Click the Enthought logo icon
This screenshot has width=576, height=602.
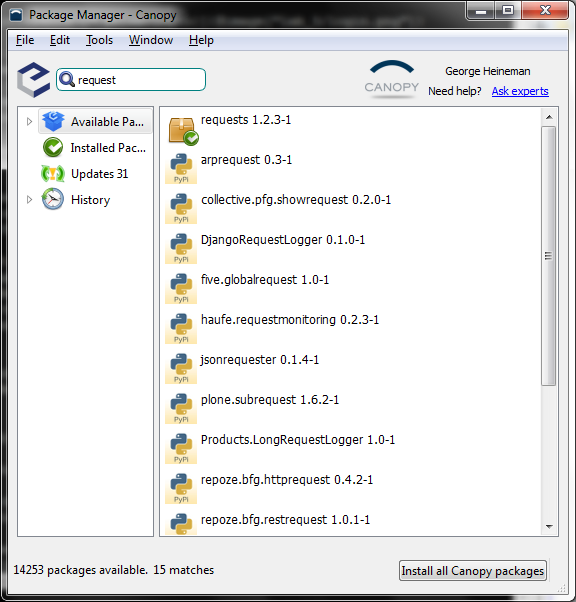coord(33,79)
